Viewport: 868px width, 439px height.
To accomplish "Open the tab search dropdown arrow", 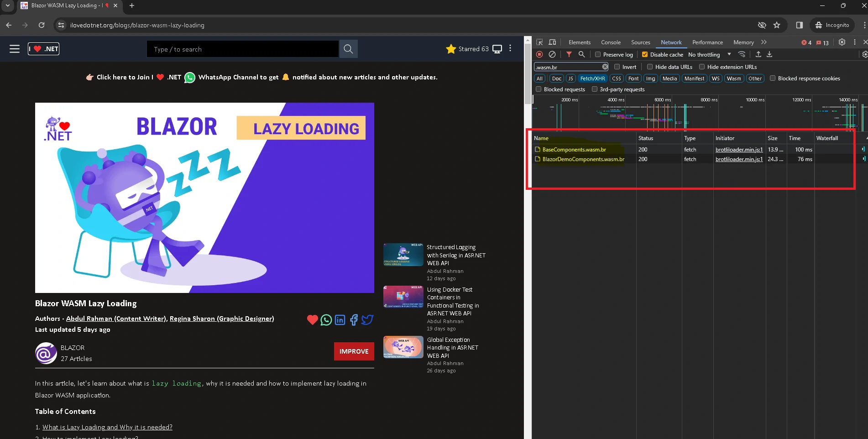I will point(8,5).
